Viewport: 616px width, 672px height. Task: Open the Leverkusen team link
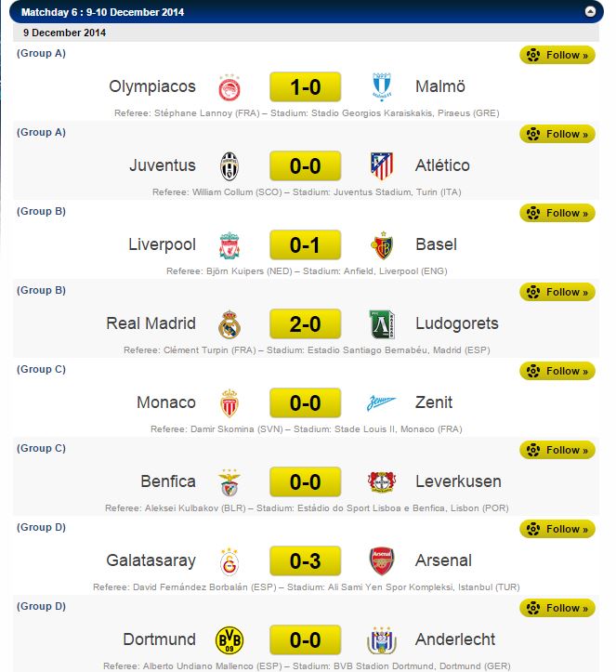pyautogui.click(x=458, y=481)
